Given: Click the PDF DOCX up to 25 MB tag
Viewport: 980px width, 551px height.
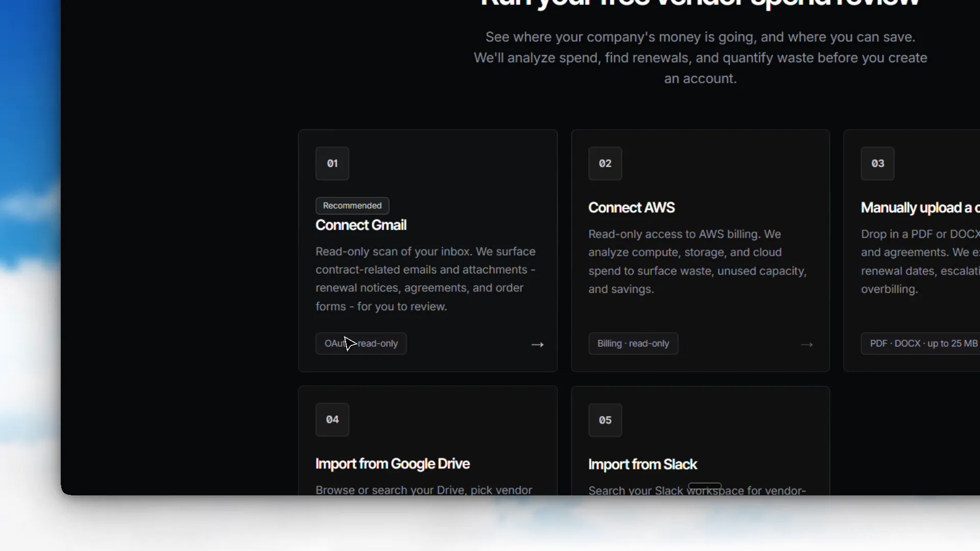Looking at the screenshot, I should pyautogui.click(x=920, y=344).
